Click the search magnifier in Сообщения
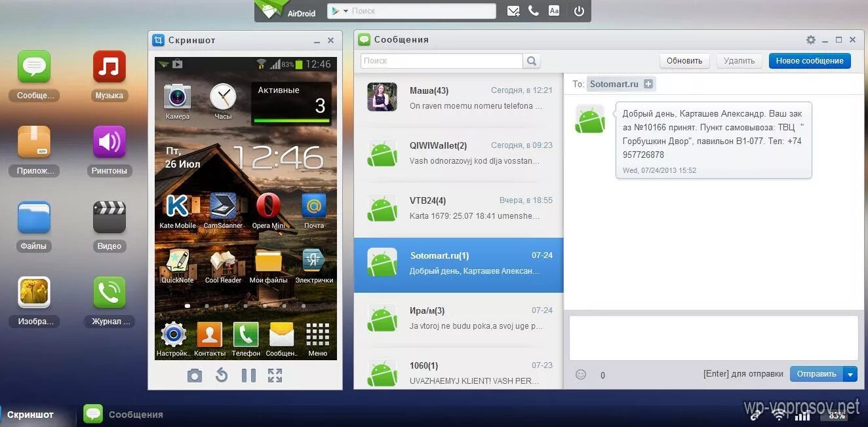This screenshot has height=427, width=868. (532, 61)
